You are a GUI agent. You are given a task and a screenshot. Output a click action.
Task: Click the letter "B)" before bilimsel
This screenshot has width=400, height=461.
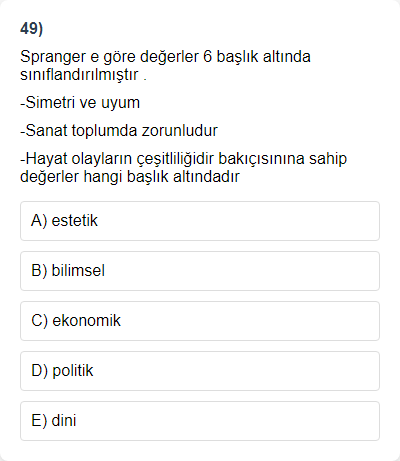(x=39, y=271)
